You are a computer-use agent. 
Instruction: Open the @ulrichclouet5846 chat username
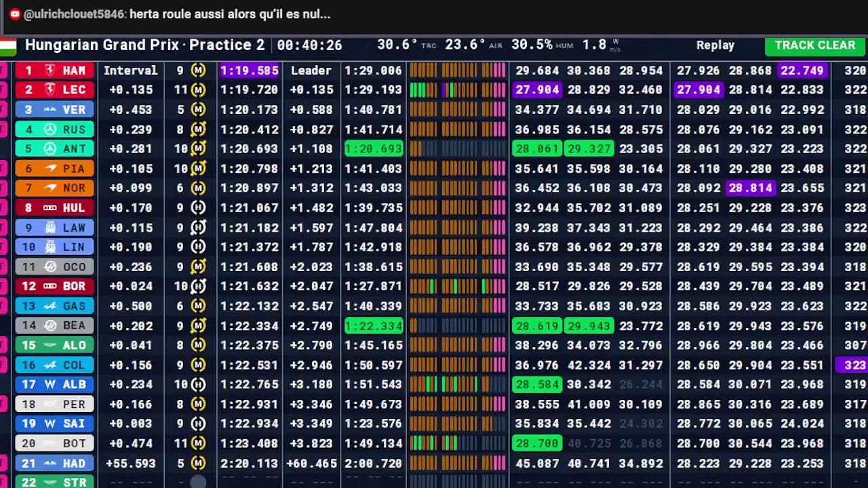pos(74,14)
